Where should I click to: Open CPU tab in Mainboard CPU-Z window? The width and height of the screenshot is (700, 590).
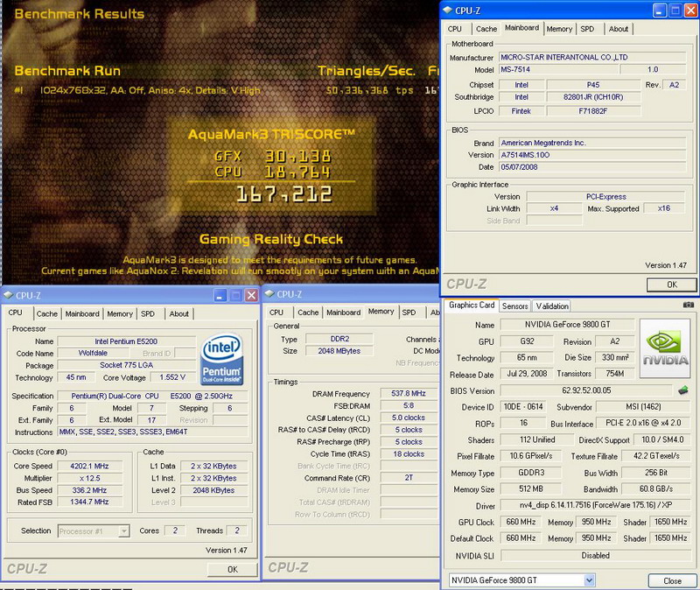pyautogui.click(x=454, y=29)
